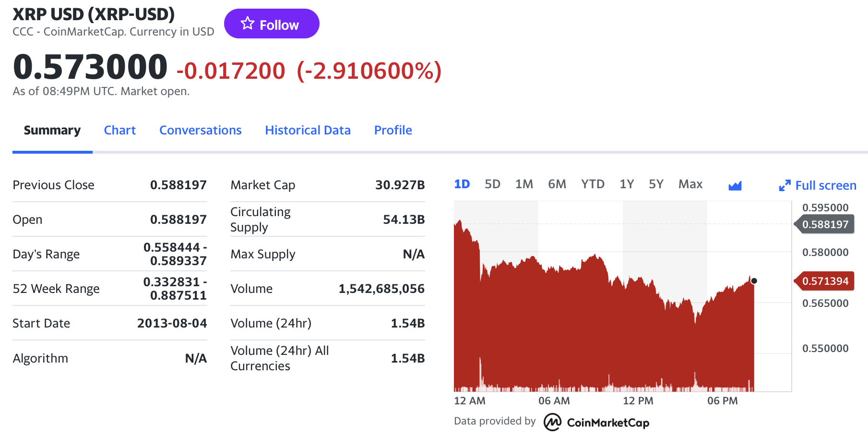Screen dimensions: 868x437
Task: Open the chart style area icon
Action: (736, 185)
